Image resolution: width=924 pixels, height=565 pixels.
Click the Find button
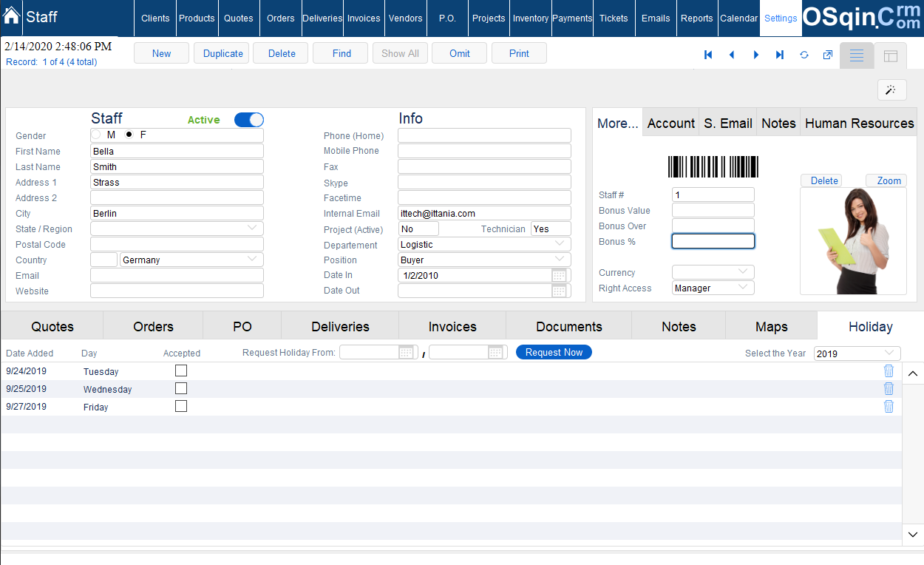pyautogui.click(x=342, y=53)
